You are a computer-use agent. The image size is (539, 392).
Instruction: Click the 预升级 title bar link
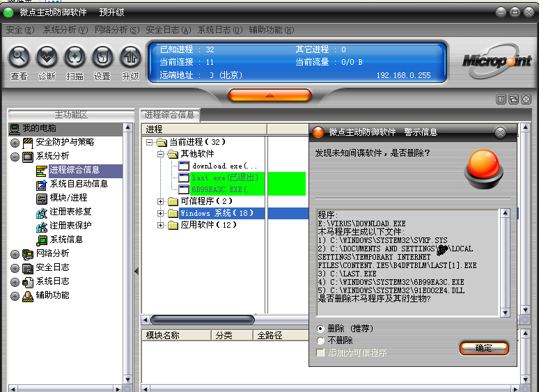111,12
